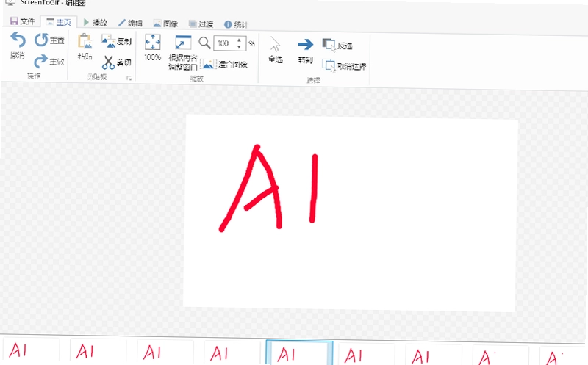Screen dimensions: 588x365
Task: Select the third frame thumbnail in the timeline
Action: tap(165, 353)
